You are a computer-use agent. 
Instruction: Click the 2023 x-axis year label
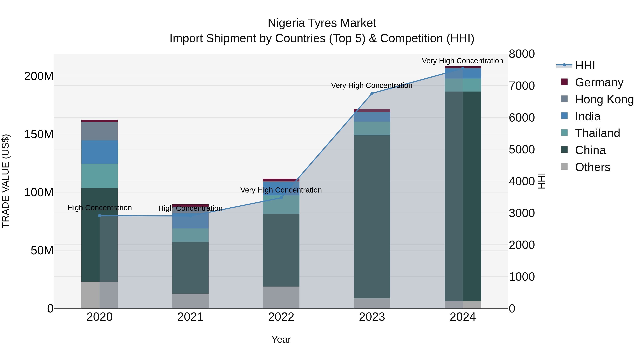tap(372, 317)
